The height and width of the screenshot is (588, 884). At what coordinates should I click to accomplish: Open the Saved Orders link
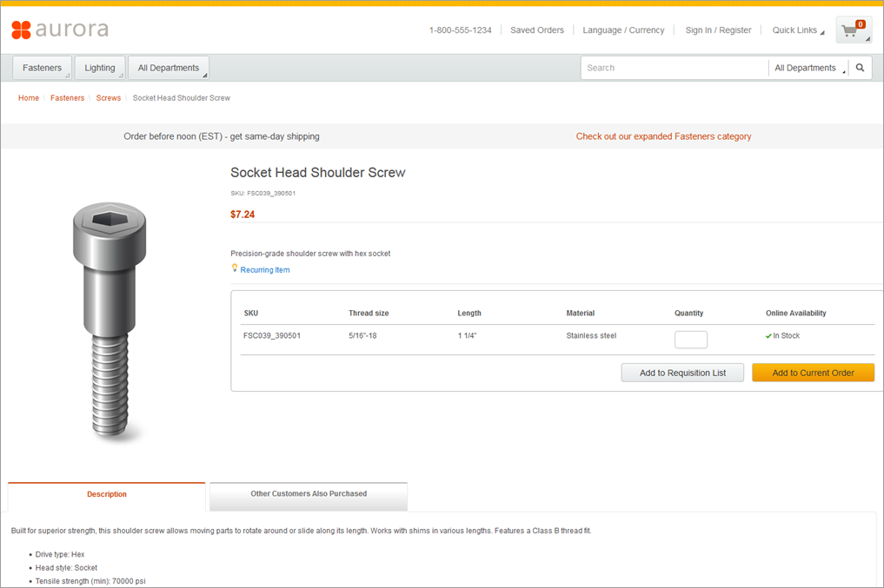[x=537, y=30]
